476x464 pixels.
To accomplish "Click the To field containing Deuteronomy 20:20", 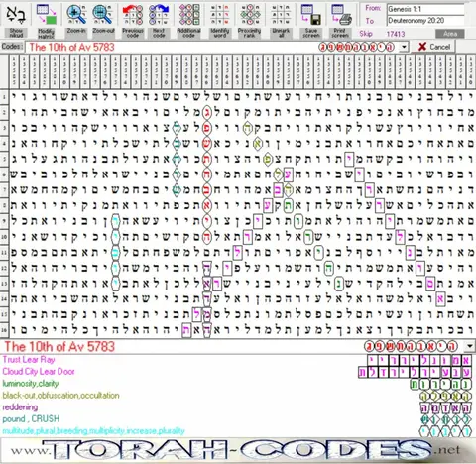I will (x=425, y=21).
